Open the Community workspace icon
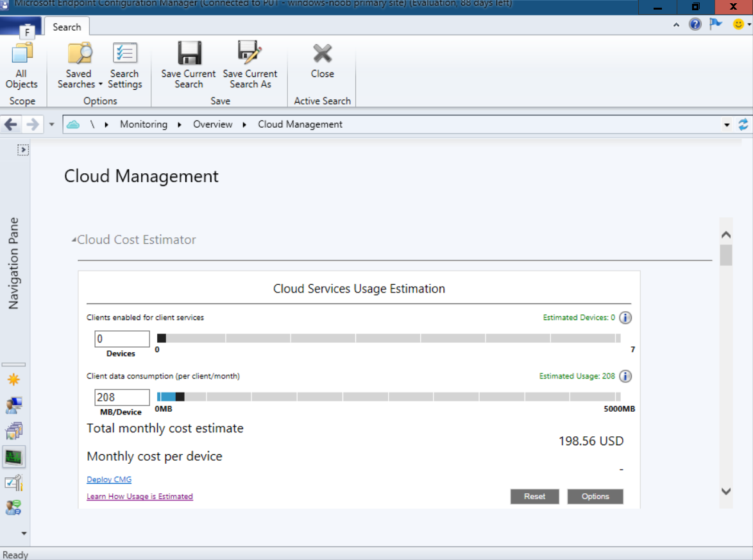Screen dimensions: 753x560 [x=14, y=507]
